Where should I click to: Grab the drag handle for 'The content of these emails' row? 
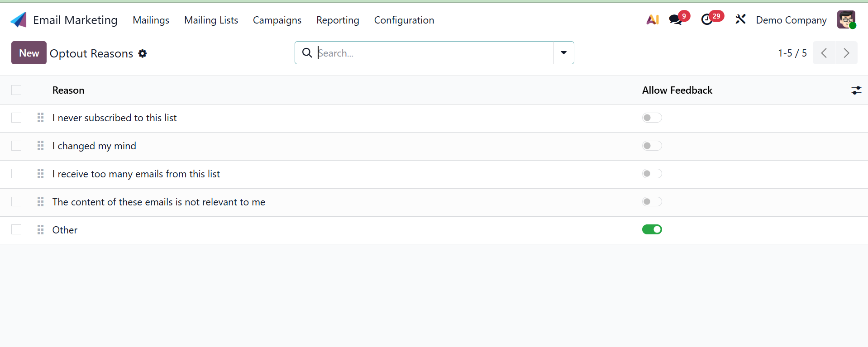[x=40, y=202]
